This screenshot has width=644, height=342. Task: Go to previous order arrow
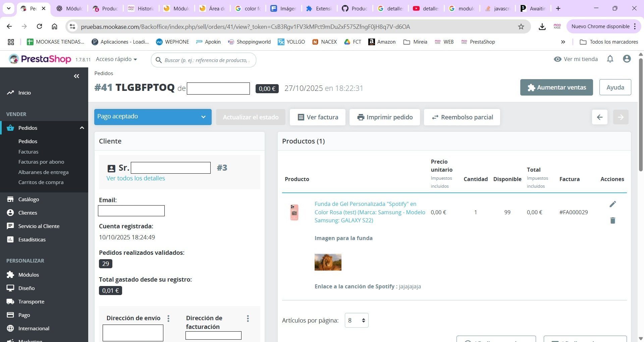[x=600, y=117]
